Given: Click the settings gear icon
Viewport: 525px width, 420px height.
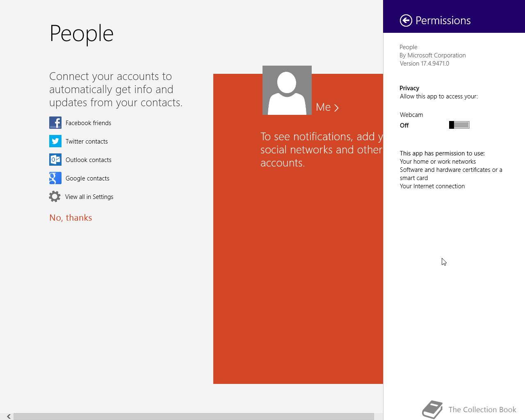Looking at the screenshot, I should pos(55,196).
